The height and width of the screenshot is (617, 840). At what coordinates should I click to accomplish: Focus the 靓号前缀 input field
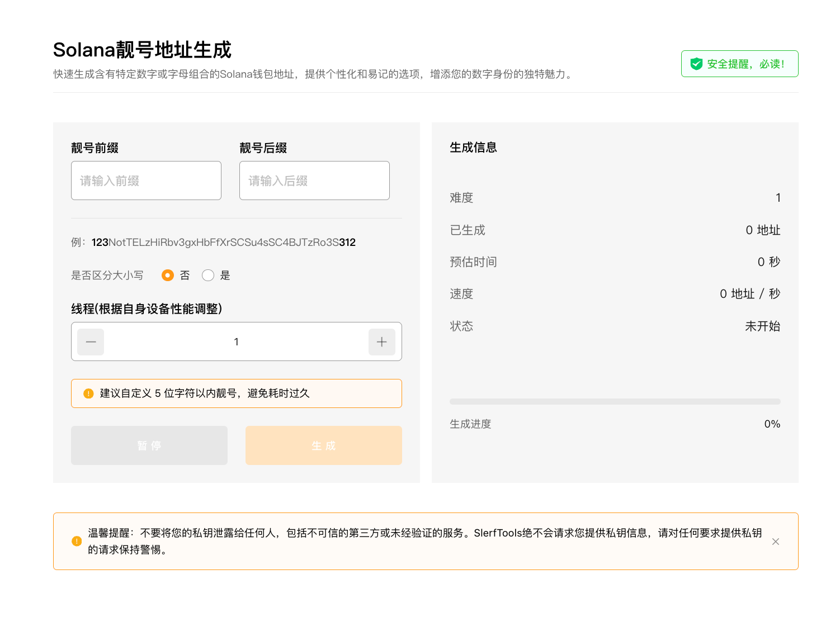[x=146, y=181]
